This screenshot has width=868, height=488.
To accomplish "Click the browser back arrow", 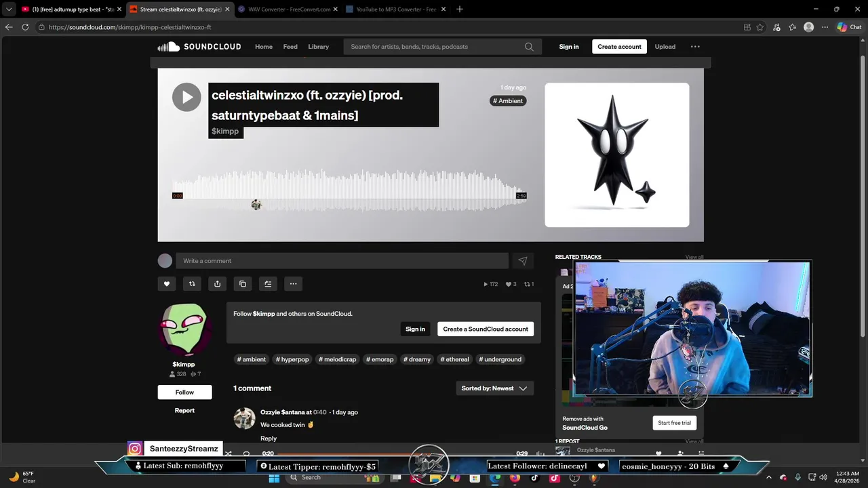I will pos(9,27).
